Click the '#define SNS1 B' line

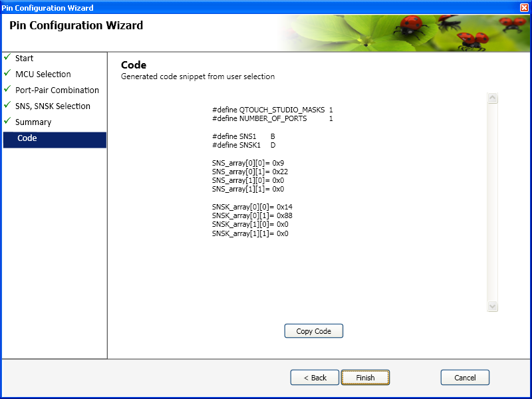click(x=243, y=136)
